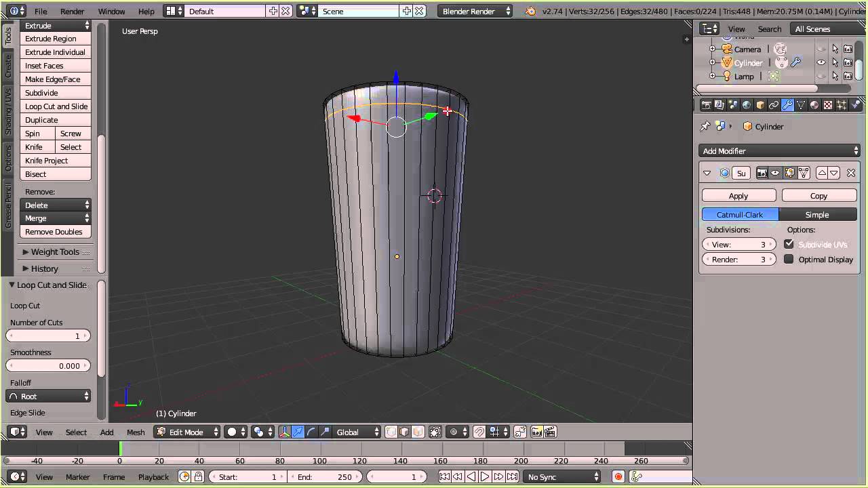Open the Global orientation dropdown
This screenshot has width=868, height=488.
coord(358,432)
